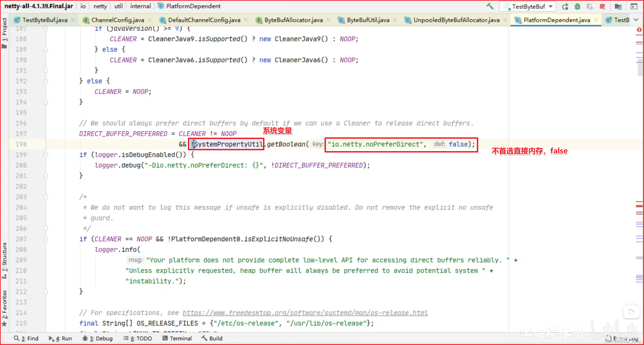Screen dimensions: 644x345
Task: Select the ByteBufAllocator.java tab
Action: [293, 20]
